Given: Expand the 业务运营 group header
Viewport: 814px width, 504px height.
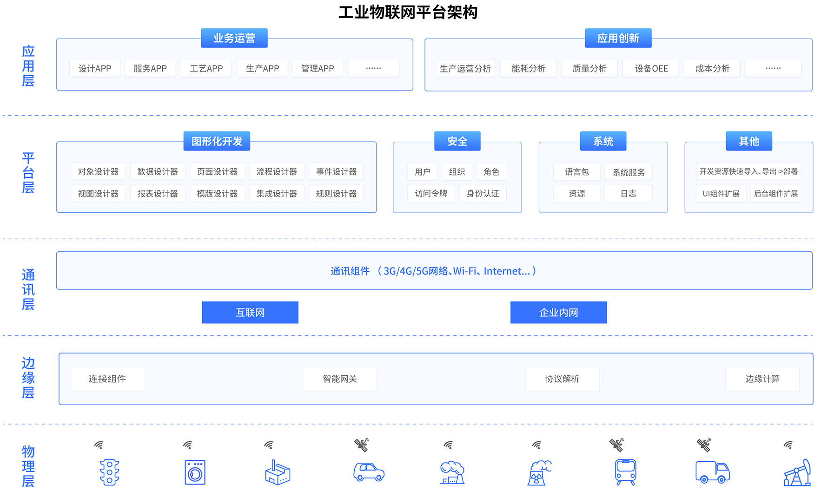Looking at the screenshot, I should click(x=234, y=38).
